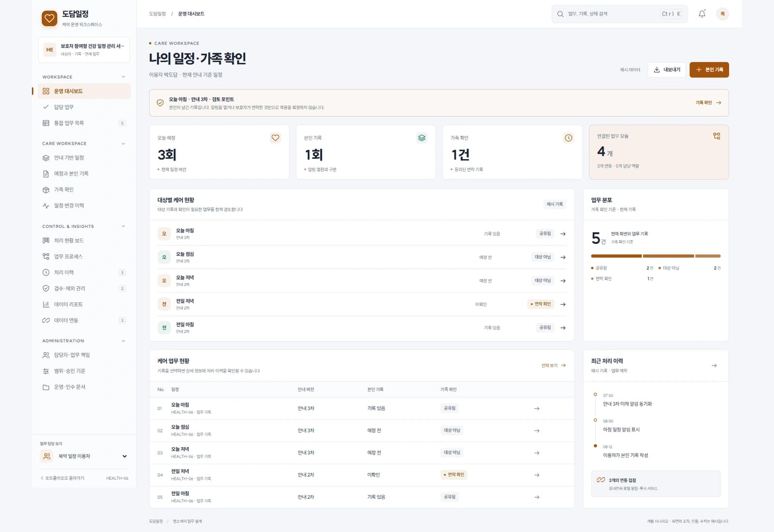Click the 도담일정 heart logo
The image size is (774, 532).
pos(49,18)
